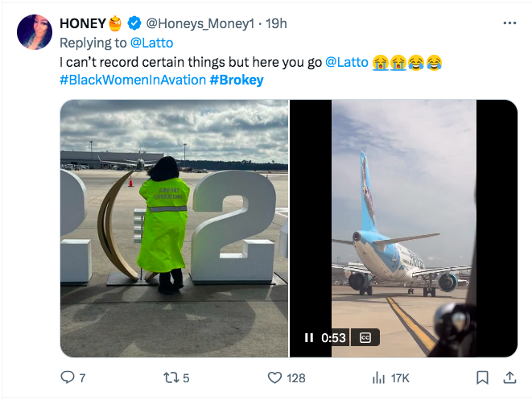
Task: Open the share icon menu
Action: click(x=509, y=377)
